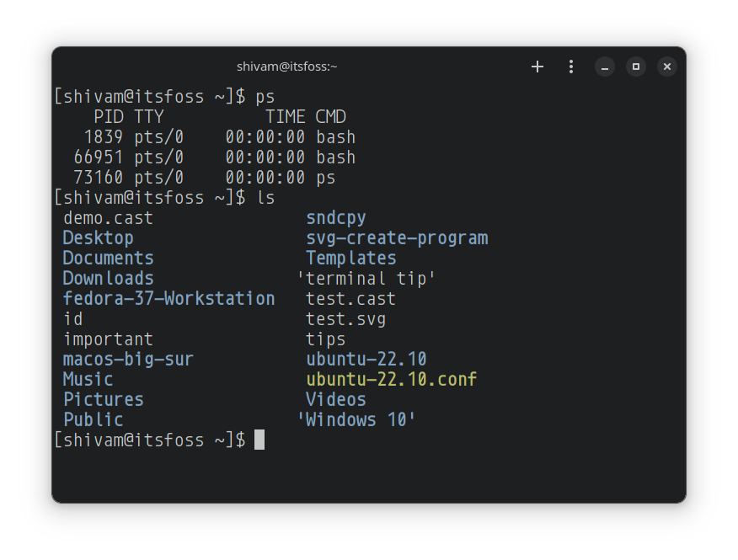This screenshot has height=560, width=738.
Task: Click the demo.cast file name
Action: pyautogui.click(x=108, y=218)
